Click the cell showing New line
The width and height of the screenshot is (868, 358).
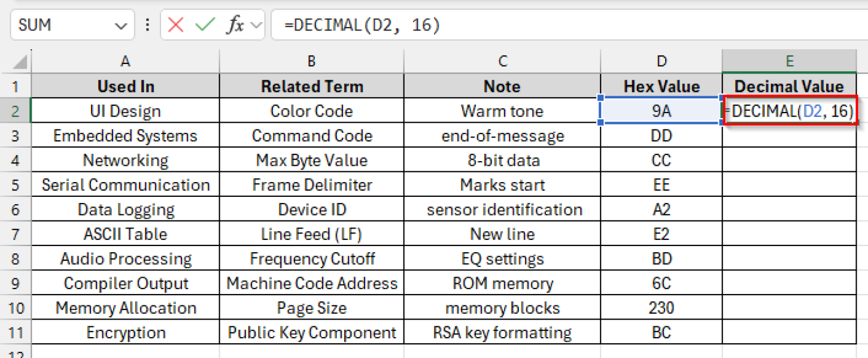coord(502,234)
